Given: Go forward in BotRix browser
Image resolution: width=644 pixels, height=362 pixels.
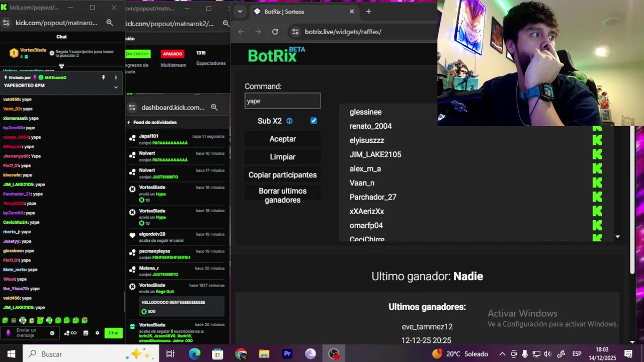Looking at the screenshot, I should point(258,32).
